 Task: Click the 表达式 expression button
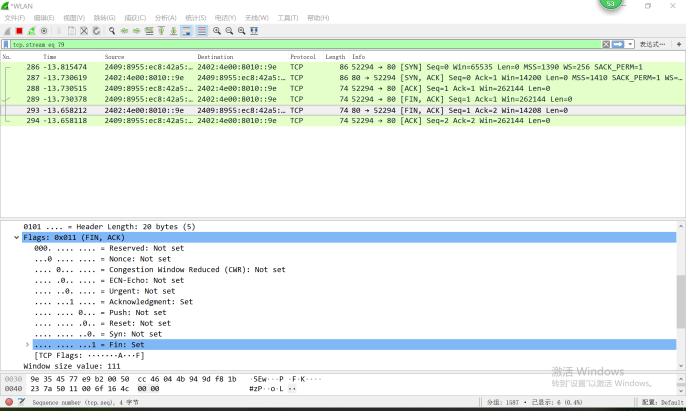tap(651, 45)
